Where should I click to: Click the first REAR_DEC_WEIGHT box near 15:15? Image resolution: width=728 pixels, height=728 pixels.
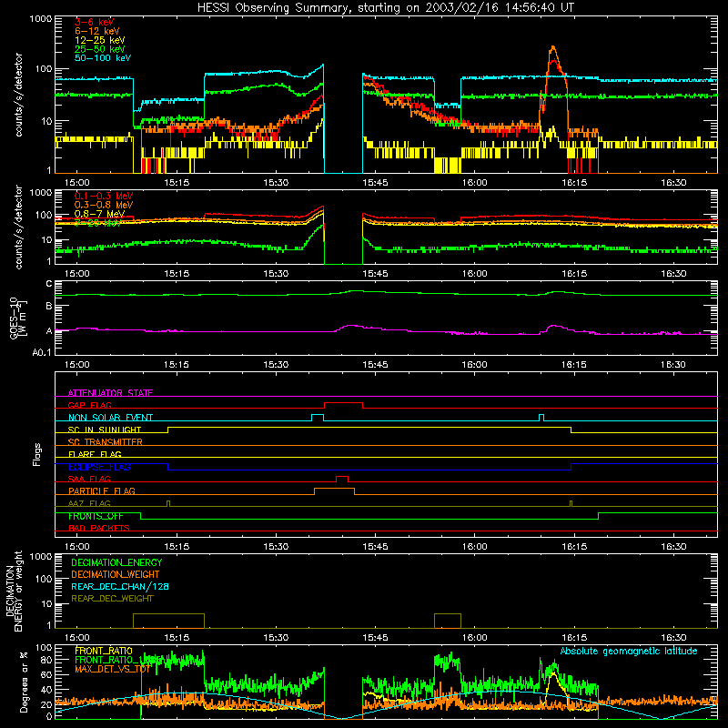pos(168,621)
